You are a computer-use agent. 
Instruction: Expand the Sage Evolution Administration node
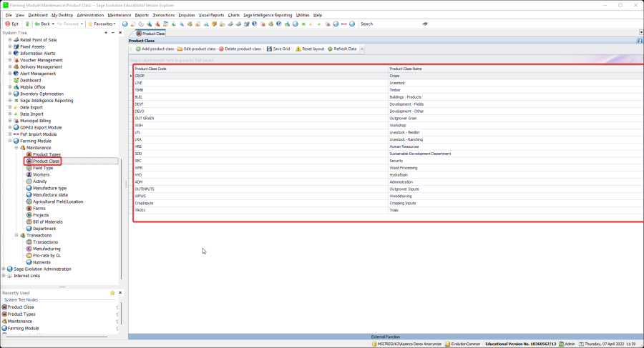coord(4,269)
